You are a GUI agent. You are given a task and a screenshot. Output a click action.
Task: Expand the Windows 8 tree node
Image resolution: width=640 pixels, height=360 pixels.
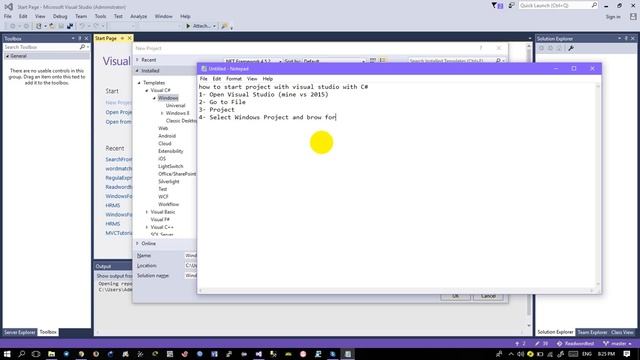click(162, 113)
